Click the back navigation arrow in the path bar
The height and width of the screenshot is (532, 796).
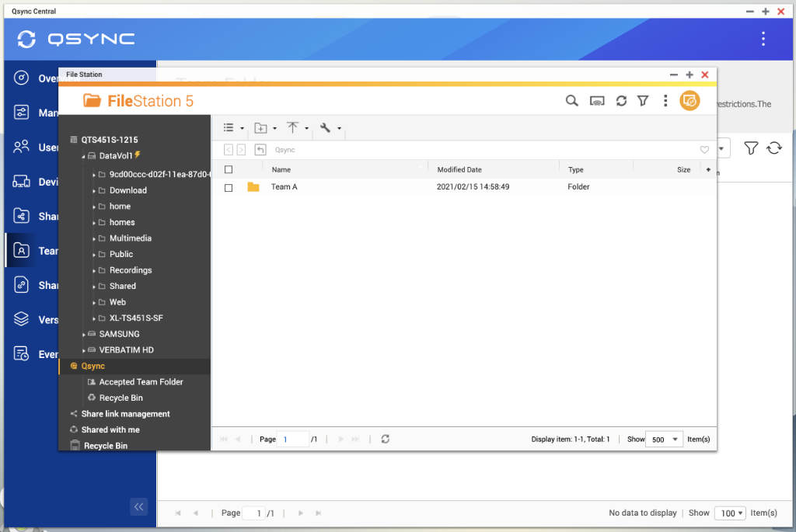pyautogui.click(x=229, y=150)
